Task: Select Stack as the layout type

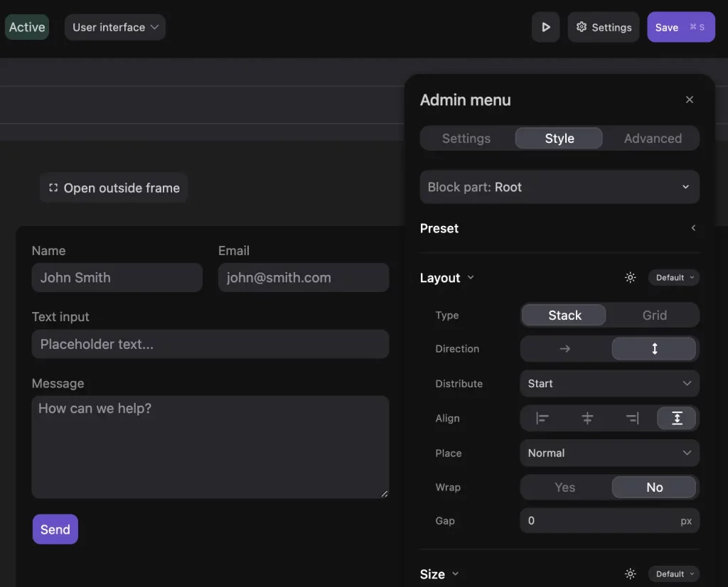Action: (x=564, y=315)
